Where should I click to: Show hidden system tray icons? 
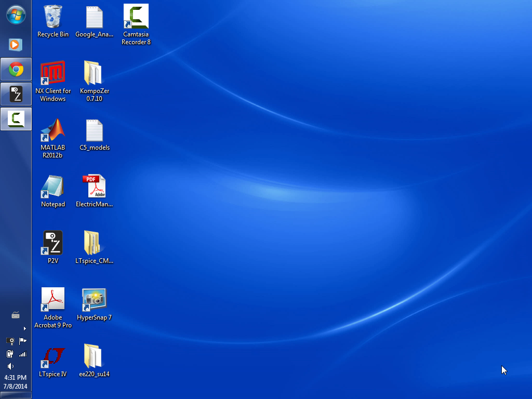[x=24, y=328]
